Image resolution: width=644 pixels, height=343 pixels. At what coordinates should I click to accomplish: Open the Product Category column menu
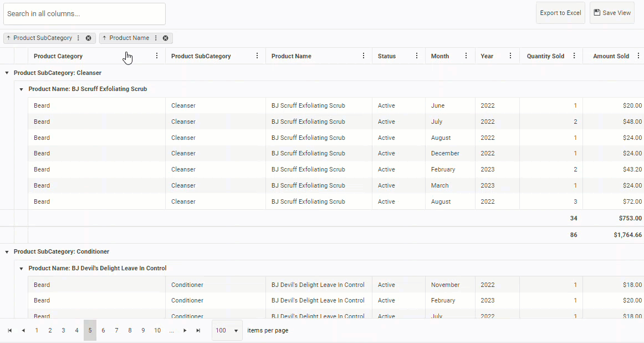[157, 56]
